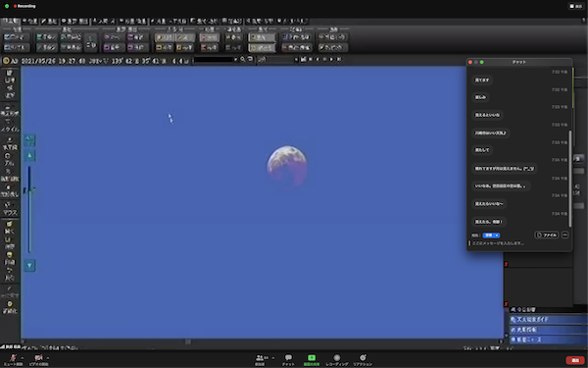Open the chat recipient dropdown
The image size is (588, 368).
click(491, 236)
